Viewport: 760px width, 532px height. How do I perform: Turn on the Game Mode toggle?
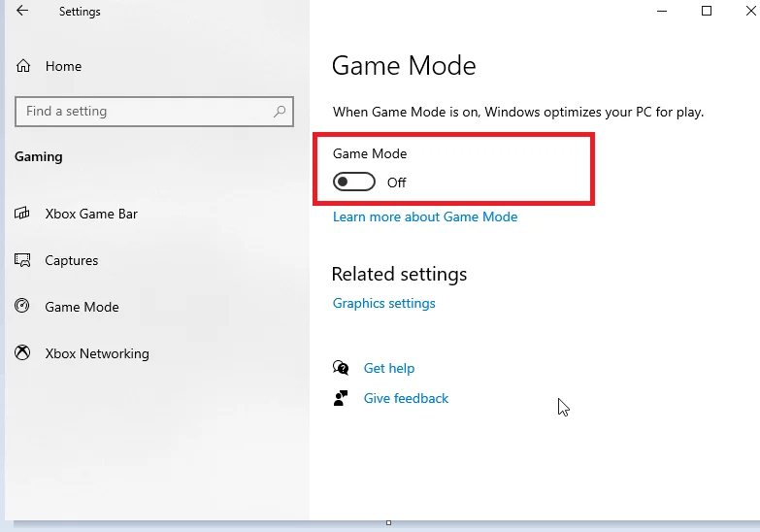[x=354, y=182]
